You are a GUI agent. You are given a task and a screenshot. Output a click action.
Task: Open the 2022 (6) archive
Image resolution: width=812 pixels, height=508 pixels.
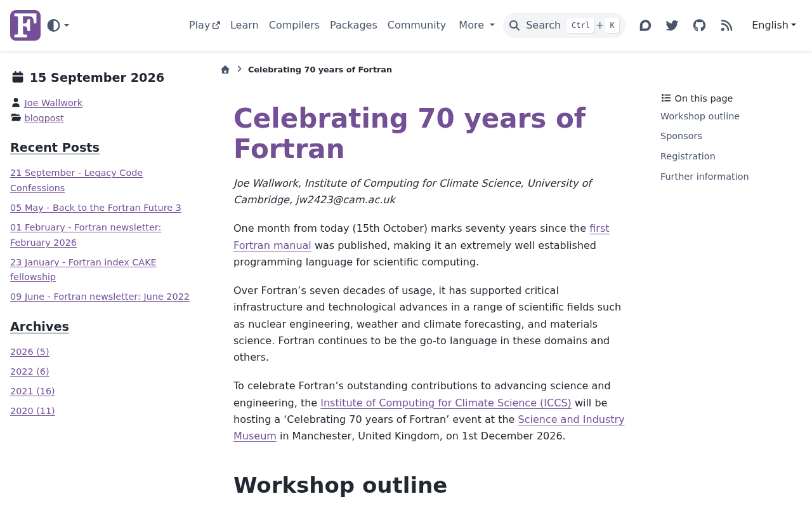pyautogui.click(x=30, y=371)
